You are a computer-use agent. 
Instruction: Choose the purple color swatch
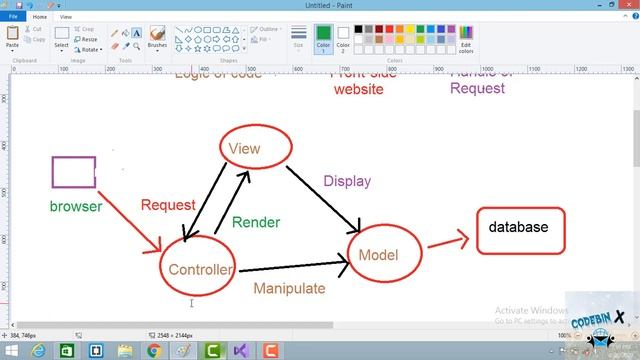point(451,29)
